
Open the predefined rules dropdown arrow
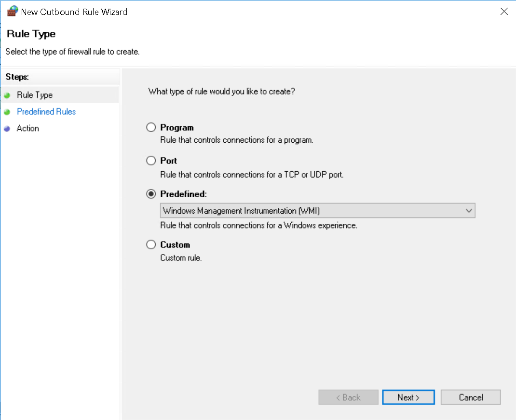click(469, 211)
